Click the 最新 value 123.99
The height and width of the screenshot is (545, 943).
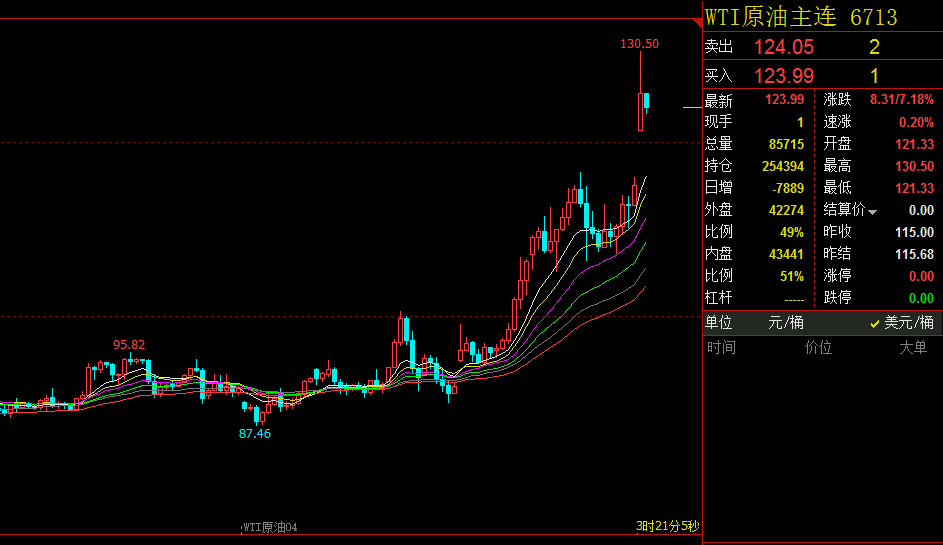(x=784, y=99)
